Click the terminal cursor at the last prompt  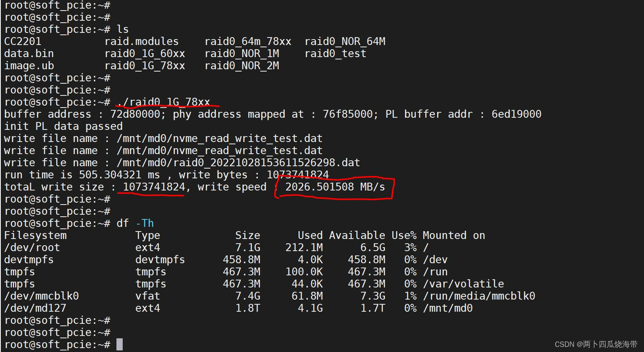pyautogui.click(x=120, y=345)
